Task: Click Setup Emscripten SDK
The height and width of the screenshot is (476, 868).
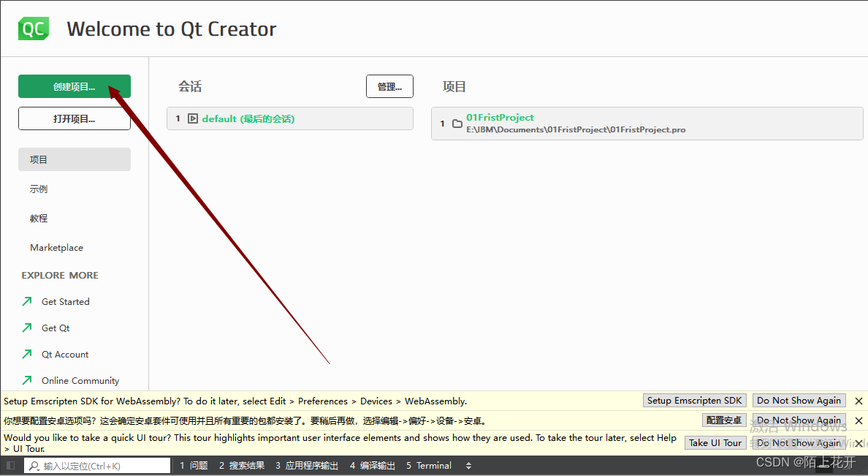Action: (x=694, y=400)
